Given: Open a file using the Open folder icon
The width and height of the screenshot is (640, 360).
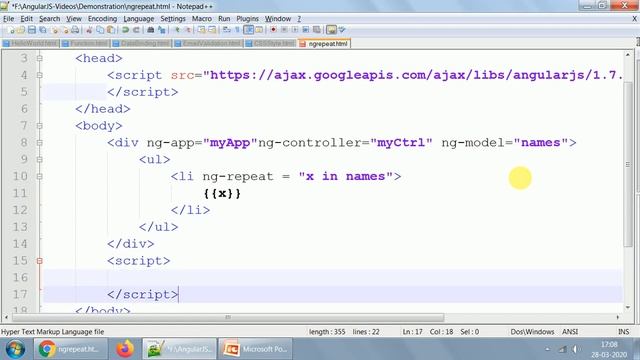Looking at the screenshot, I should pos(21,30).
